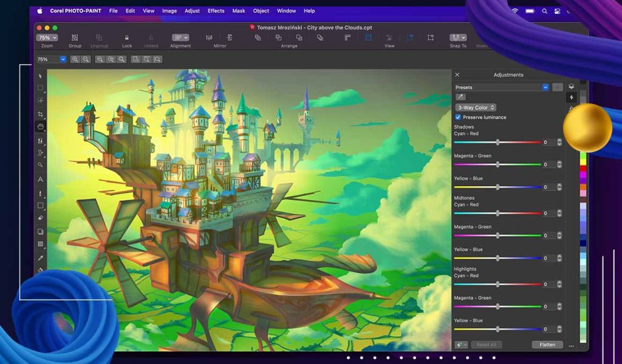Open the Snap To dropdown
This screenshot has width=622, height=364.
click(x=458, y=38)
